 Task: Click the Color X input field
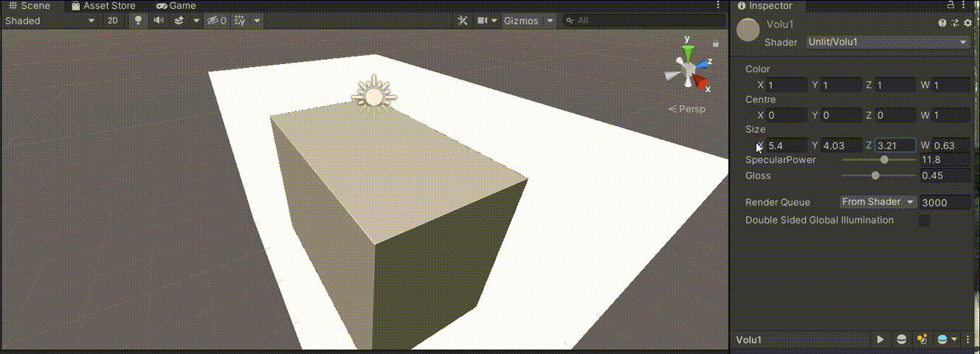[787, 85]
